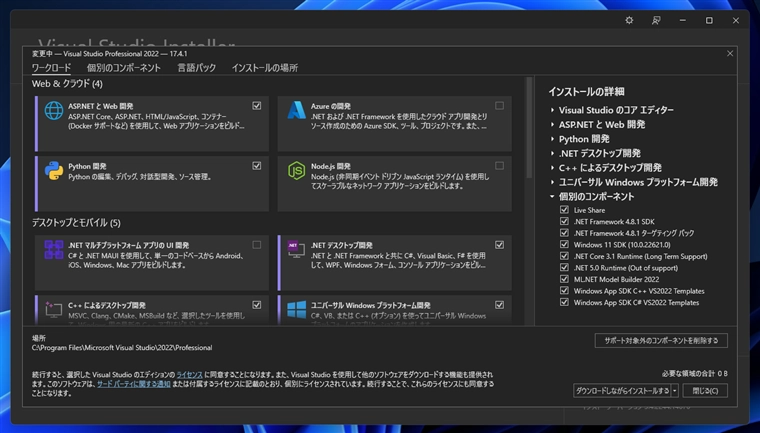The image size is (760, 433).
Task: Collapse 個別のコンポーネント in install details
Action: [552, 196]
